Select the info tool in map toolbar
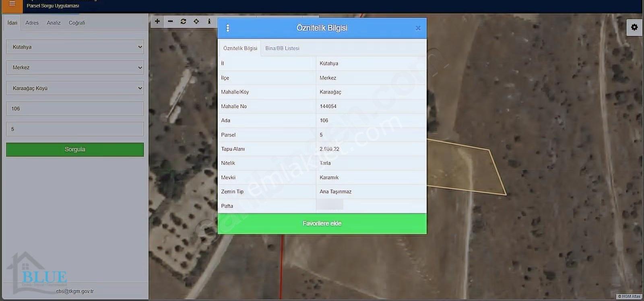 [209, 21]
